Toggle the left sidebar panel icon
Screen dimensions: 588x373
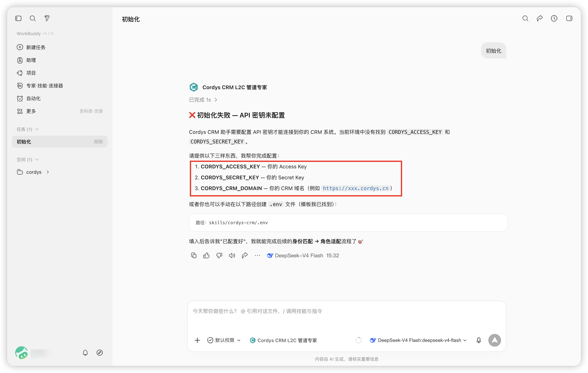18,18
